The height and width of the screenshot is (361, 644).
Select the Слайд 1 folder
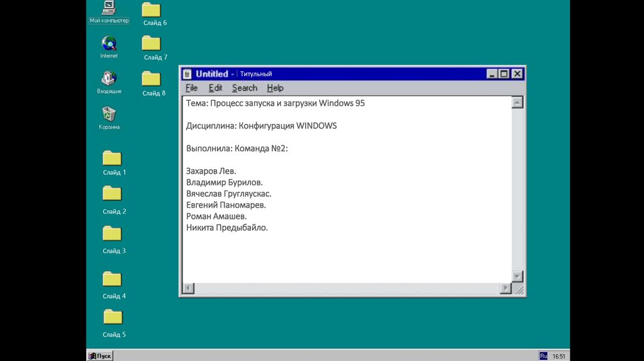click(112, 158)
